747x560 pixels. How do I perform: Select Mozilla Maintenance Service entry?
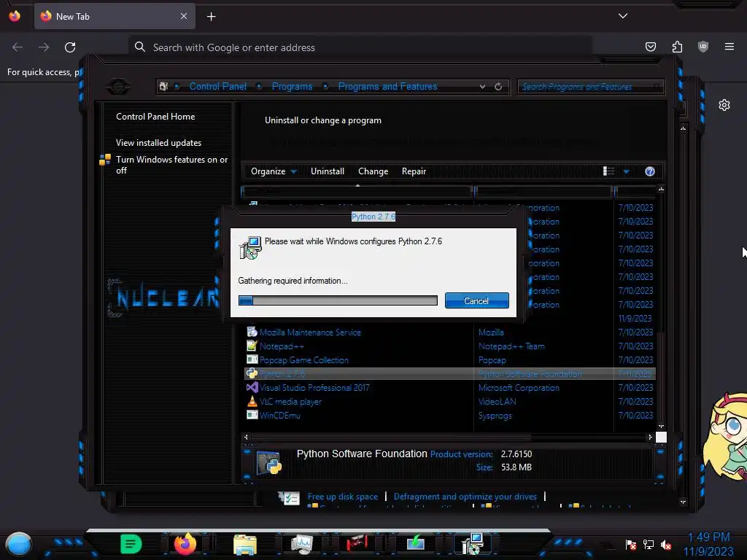pos(310,332)
